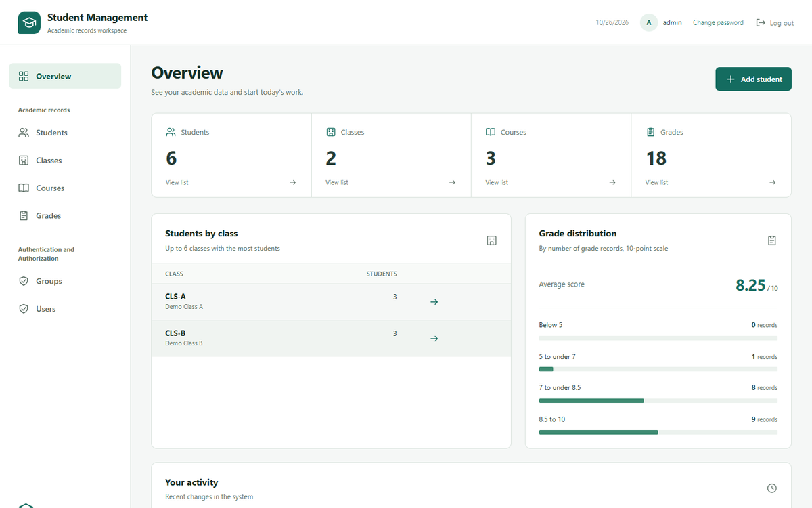Click the arrow in the CLS-B row
This screenshot has width=812, height=508.
pyautogui.click(x=434, y=339)
